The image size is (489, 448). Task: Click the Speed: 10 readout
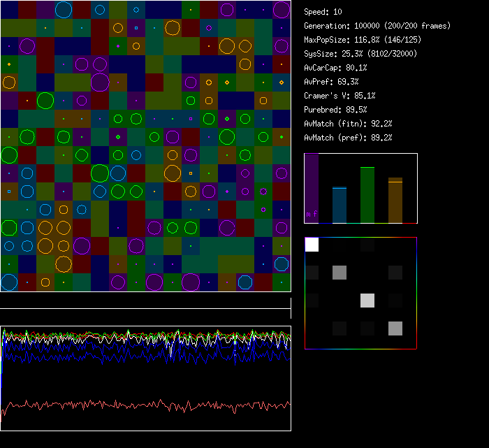(x=323, y=12)
